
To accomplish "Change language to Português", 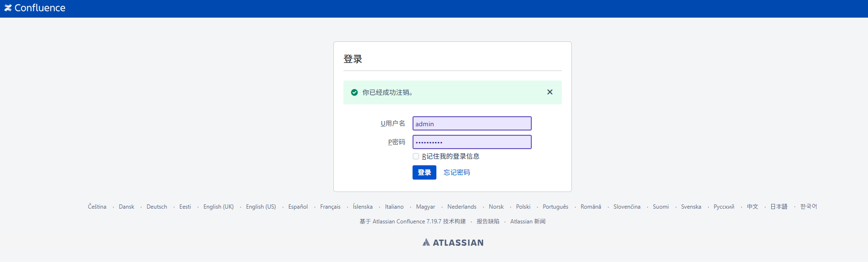I will (556, 207).
